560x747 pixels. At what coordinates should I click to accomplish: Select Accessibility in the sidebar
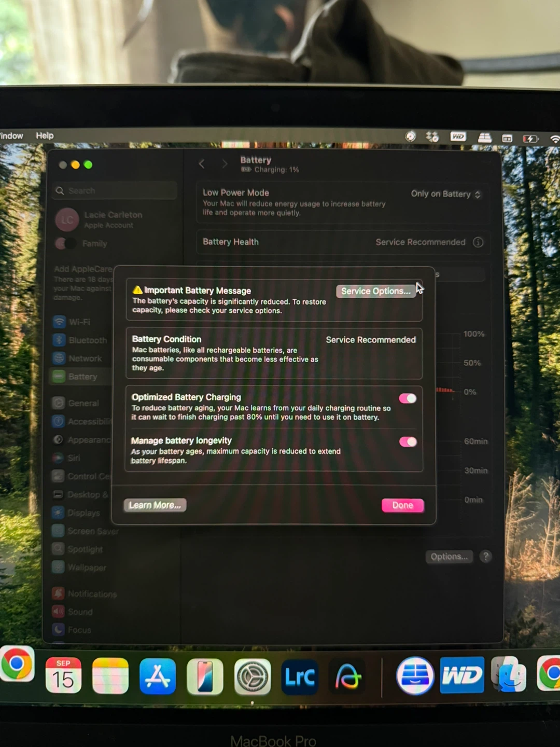pos(82,421)
